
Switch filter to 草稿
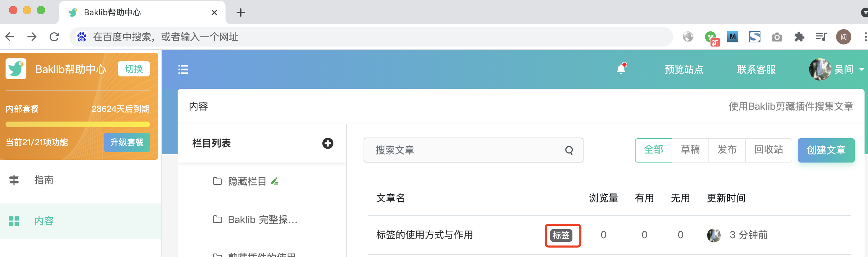click(x=690, y=150)
